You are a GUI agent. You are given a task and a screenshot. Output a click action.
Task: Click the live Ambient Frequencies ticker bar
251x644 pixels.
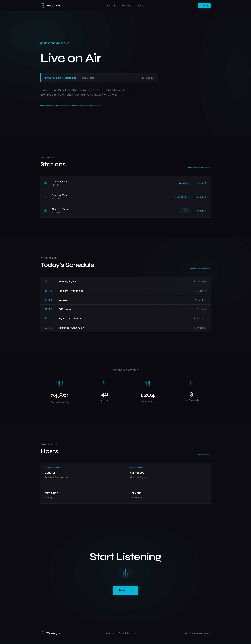point(99,78)
